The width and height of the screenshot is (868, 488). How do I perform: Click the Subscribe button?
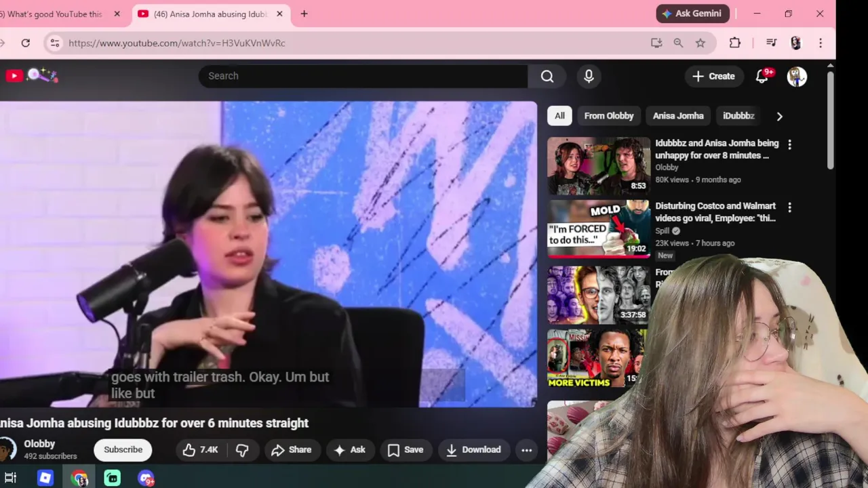pyautogui.click(x=123, y=450)
